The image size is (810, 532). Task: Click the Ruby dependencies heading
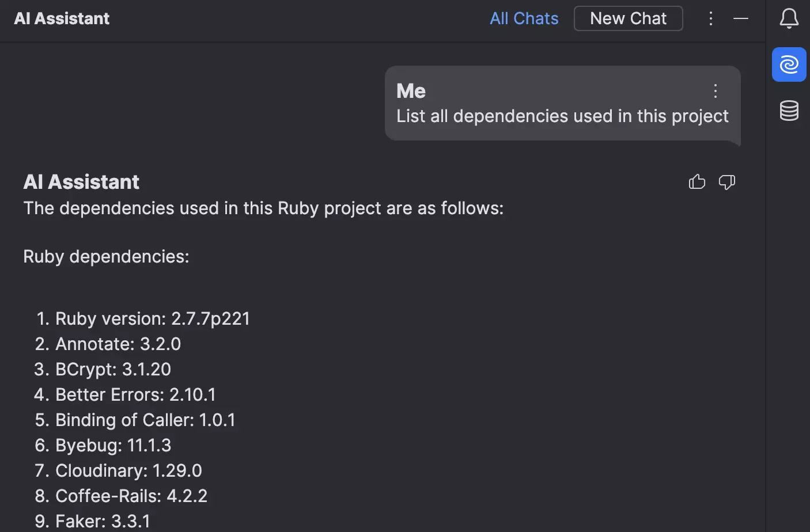106,256
